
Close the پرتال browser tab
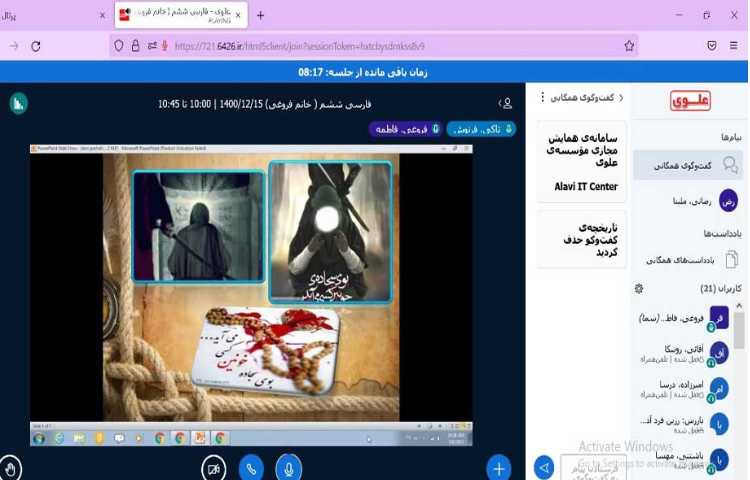click(x=102, y=15)
